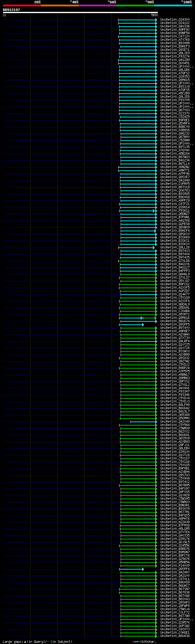The image size is (195, 644).
Task: Open hit UniRef100_P14009
Action: point(175,566)
